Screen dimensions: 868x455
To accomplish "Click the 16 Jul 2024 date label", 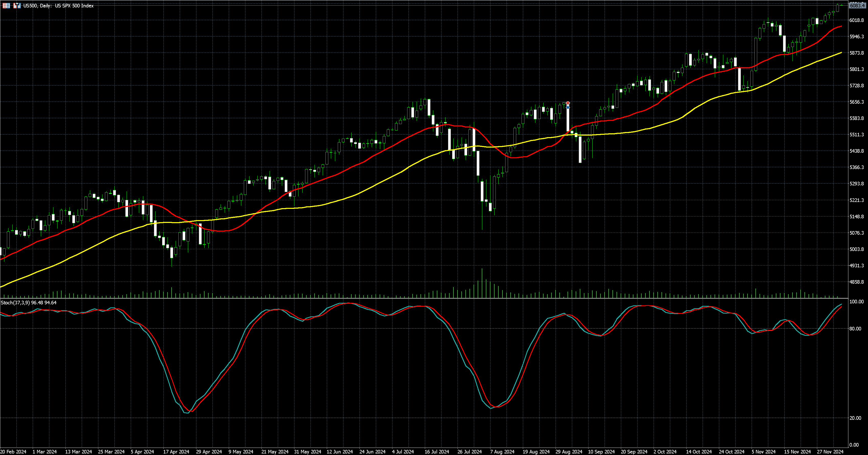I will pyautogui.click(x=437, y=452).
